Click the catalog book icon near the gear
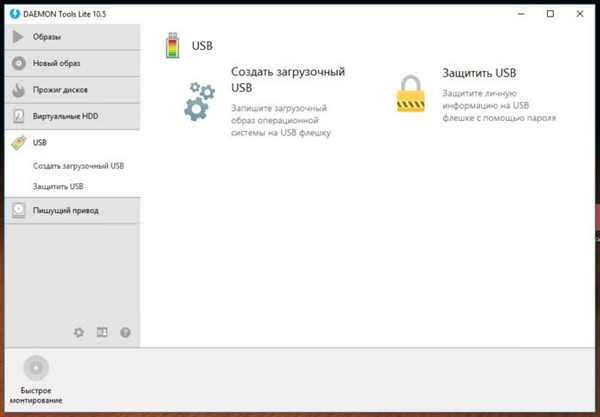 (x=102, y=332)
